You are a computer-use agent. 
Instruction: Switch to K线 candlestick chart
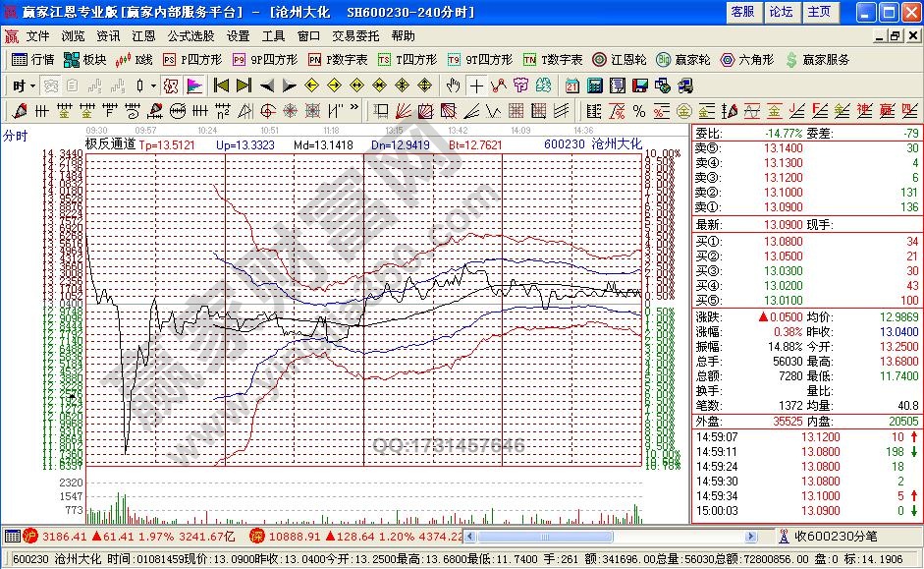[x=135, y=60]
